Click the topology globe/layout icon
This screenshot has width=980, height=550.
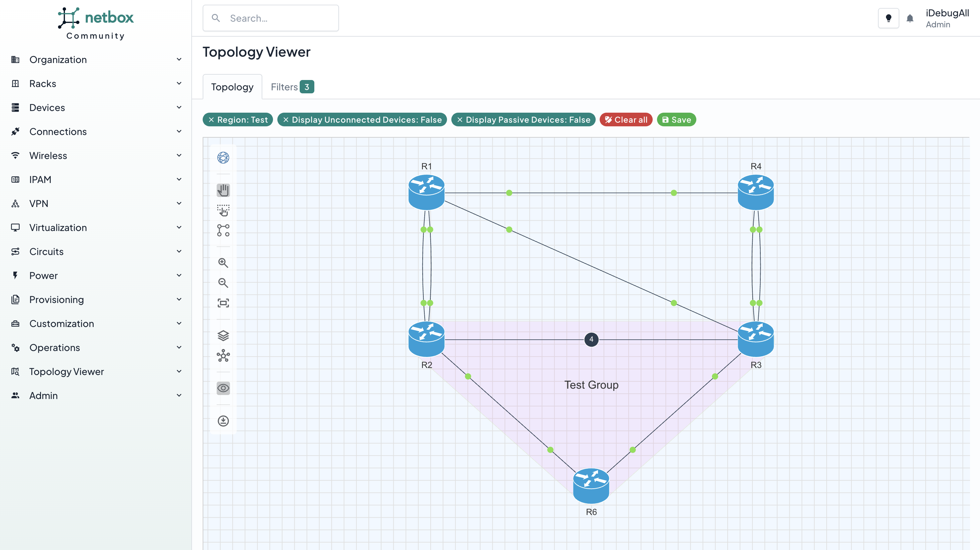click(223, 158)
